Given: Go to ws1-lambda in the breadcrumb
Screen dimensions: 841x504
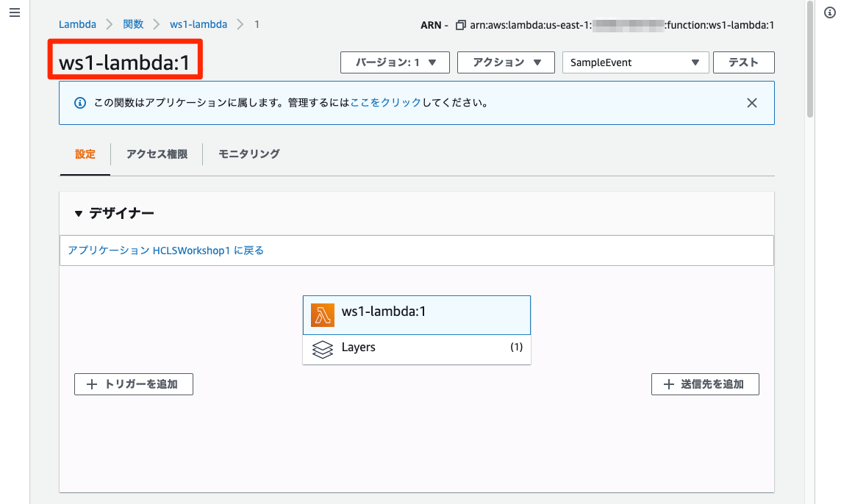Looking at the screenshot, I should click(x=198, y=25).
